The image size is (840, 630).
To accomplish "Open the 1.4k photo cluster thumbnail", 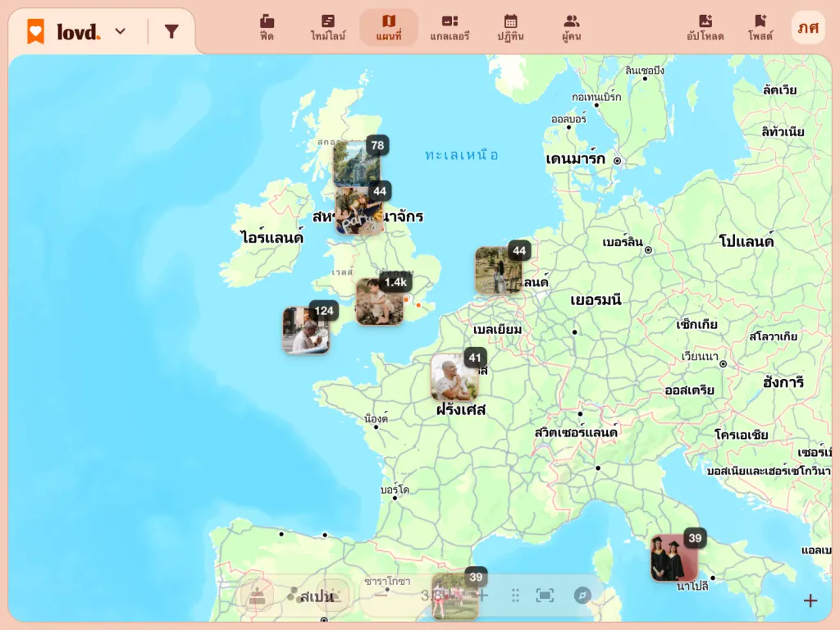I will coord(380,302).
